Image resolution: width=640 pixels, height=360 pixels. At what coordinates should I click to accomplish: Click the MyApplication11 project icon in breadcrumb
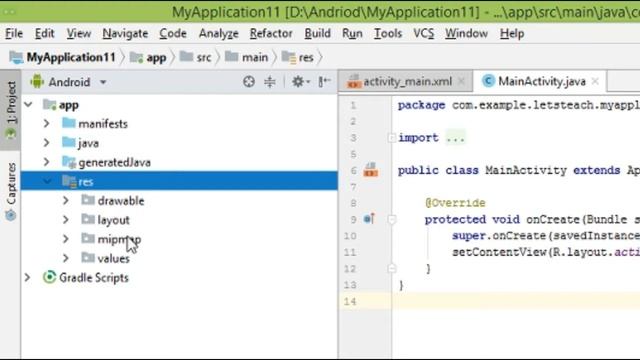(16, 58)
